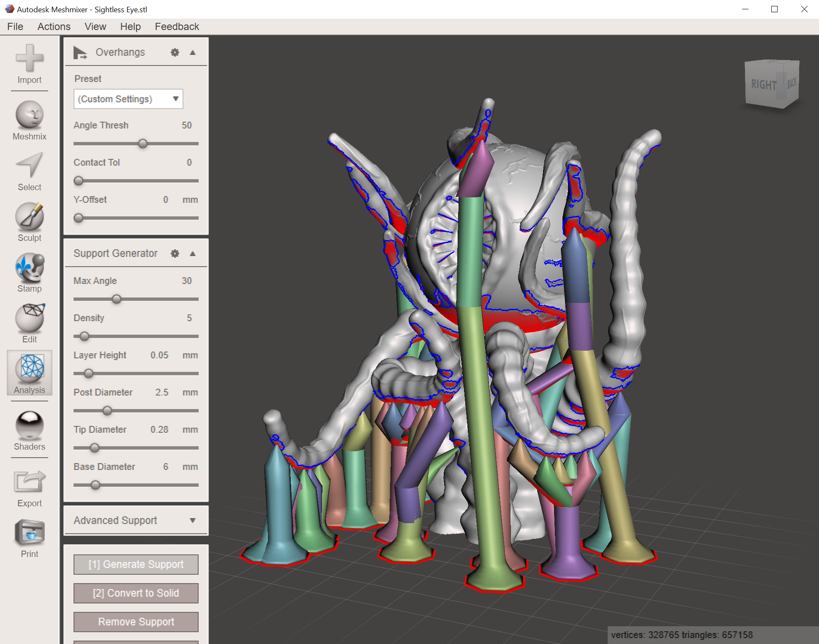Click the Layer Height value 0.05
The width and height of the screenshot is (819, 644).
[159, 355]
